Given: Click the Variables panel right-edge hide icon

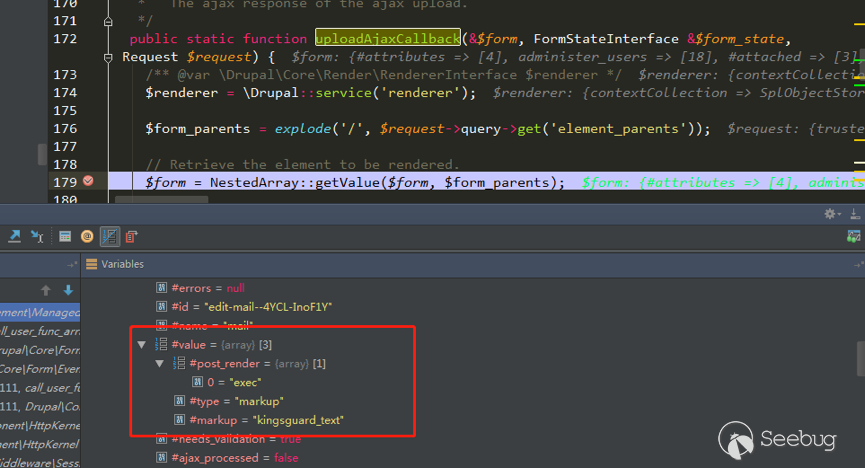Looking at the screenshot, I should tap(859, 265).
